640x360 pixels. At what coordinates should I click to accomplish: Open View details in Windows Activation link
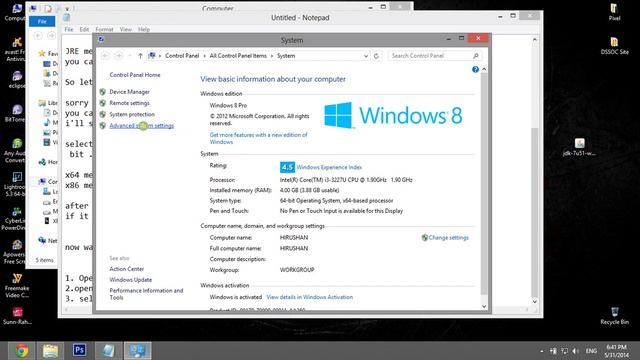pyautogui.click(x=310, y=297)
